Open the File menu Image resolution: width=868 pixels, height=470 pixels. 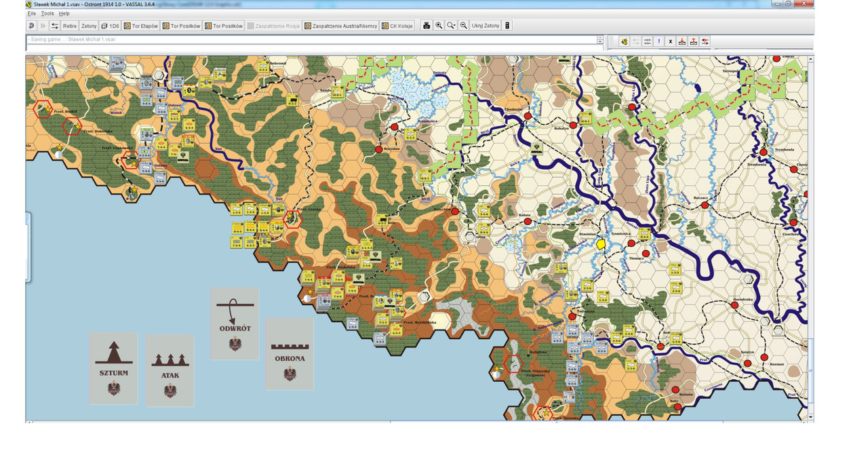pos(31,14)
